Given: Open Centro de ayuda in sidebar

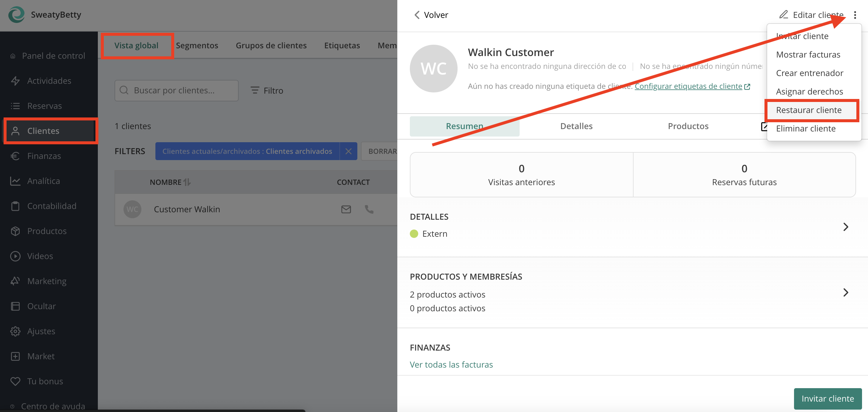Looking at the screenshot, I should pyautogui.click(x=47, y=406).
